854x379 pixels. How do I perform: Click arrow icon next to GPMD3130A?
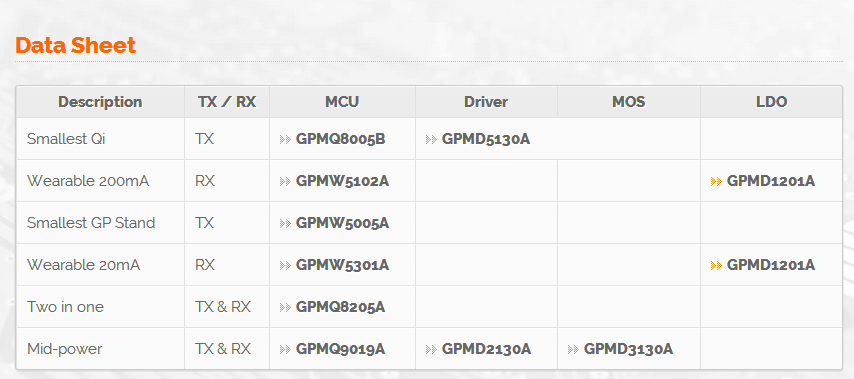[573, 349]
